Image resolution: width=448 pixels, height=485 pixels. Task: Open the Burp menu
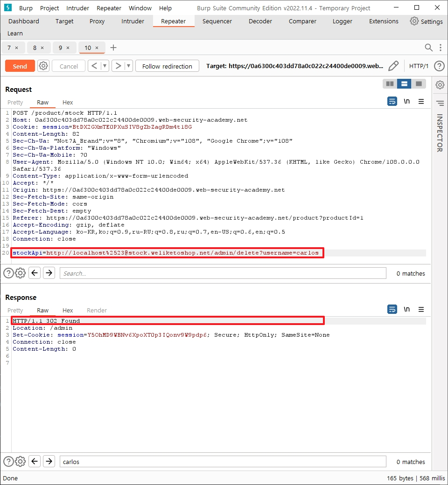(26, 8)
